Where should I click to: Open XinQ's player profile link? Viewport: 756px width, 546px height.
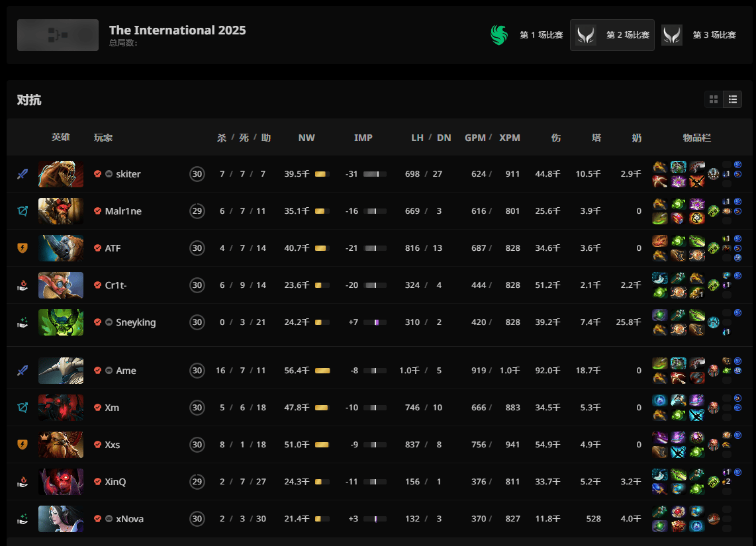(x=115, y=482)
